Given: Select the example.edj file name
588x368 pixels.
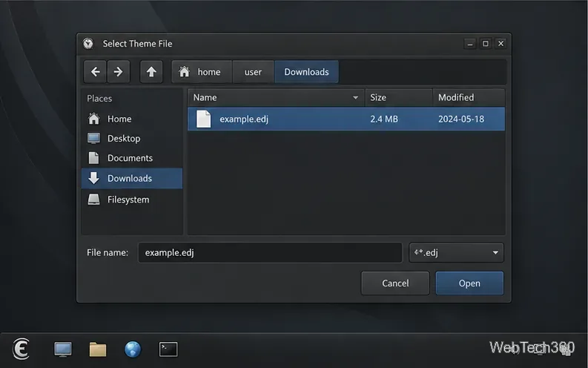Looking at the screenshot, I should point(244,119).
